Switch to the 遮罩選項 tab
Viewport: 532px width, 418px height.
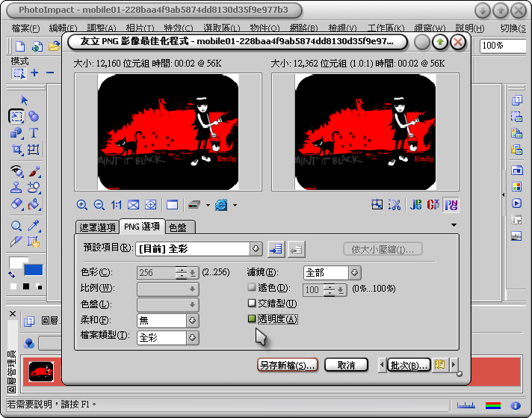tap(97, 227)
